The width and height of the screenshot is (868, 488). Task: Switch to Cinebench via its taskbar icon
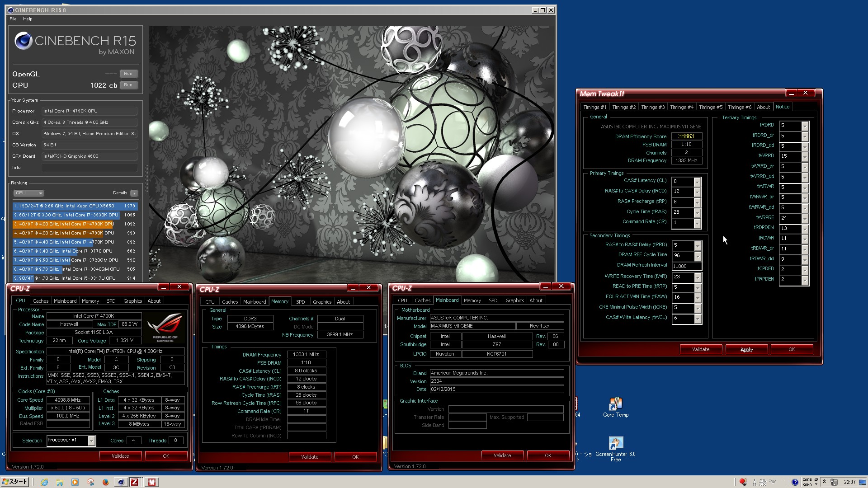(121, 482)
